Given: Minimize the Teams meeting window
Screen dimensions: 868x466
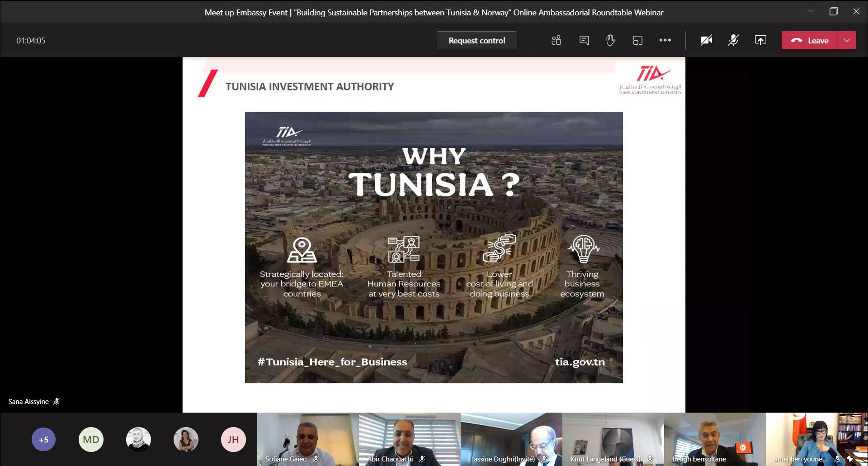Looking at the screenshot, I should [x=811, y=11].
